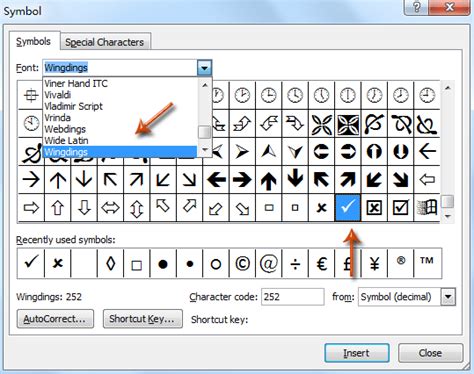Switch to the Special Characters tab
Screen dimensions: 474x374
click(x=105, y=42)
